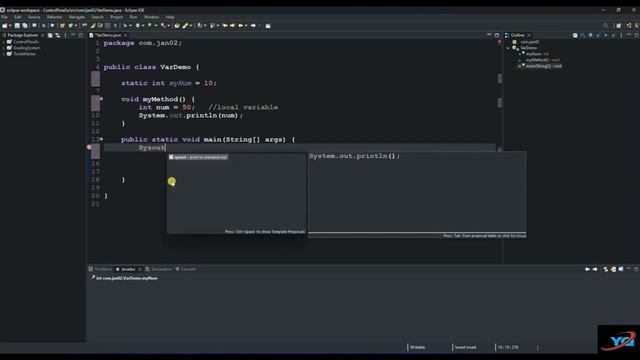Image resolution: width=640 pixels, height=360 pixels.
Task: Open the File menu
Action: click(x=4, y=17)
